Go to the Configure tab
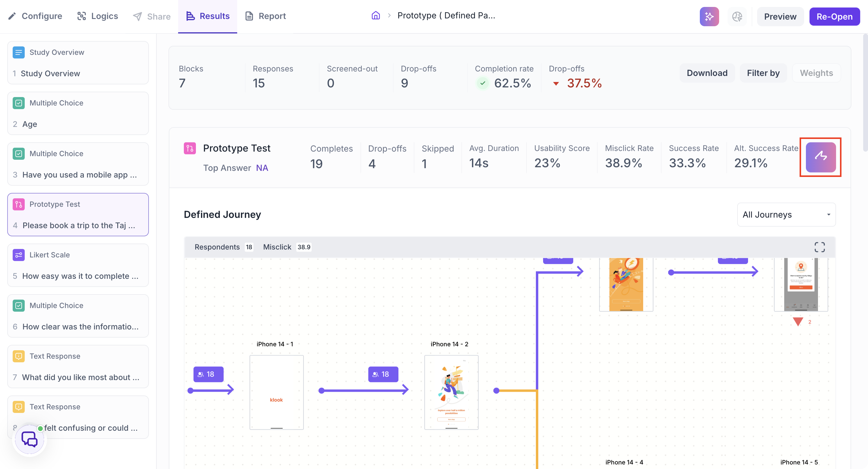 tap(35, 16)
